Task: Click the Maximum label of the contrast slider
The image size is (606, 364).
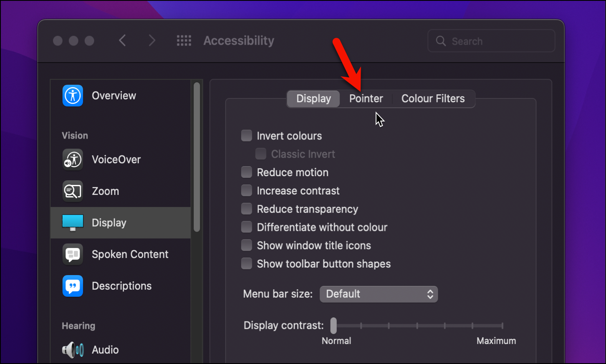Action: pos(496,341)
